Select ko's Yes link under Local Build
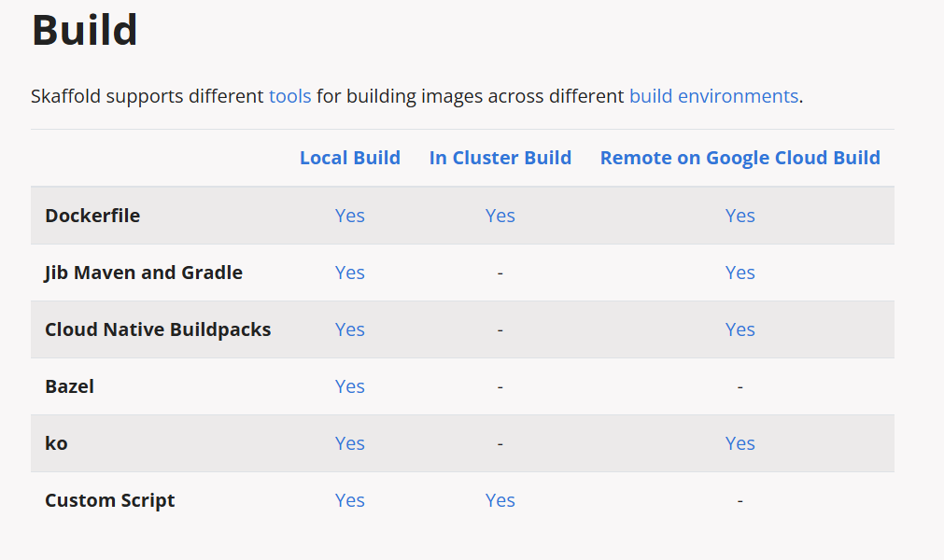Viewport: 944px width, 560px height. 350,443
